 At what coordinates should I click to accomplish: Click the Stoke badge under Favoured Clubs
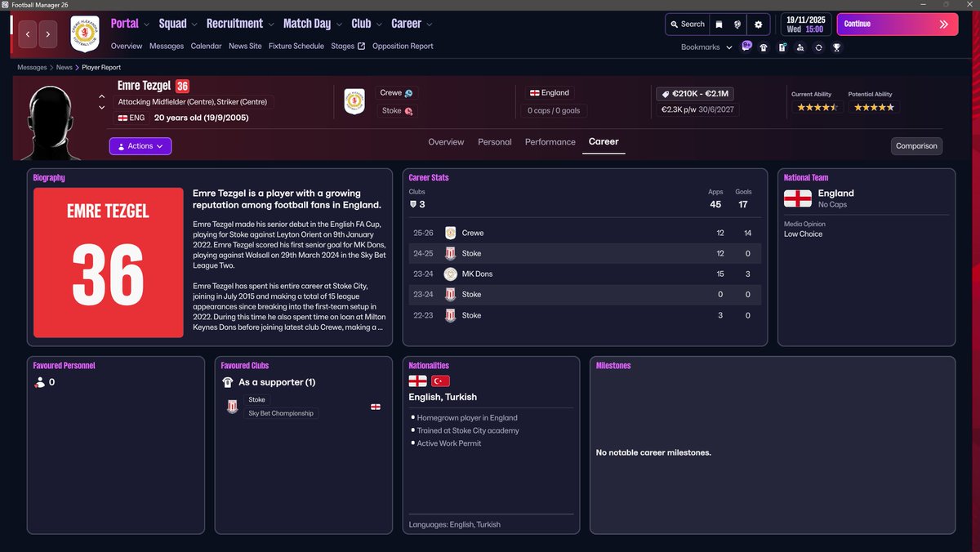(232, 407)
